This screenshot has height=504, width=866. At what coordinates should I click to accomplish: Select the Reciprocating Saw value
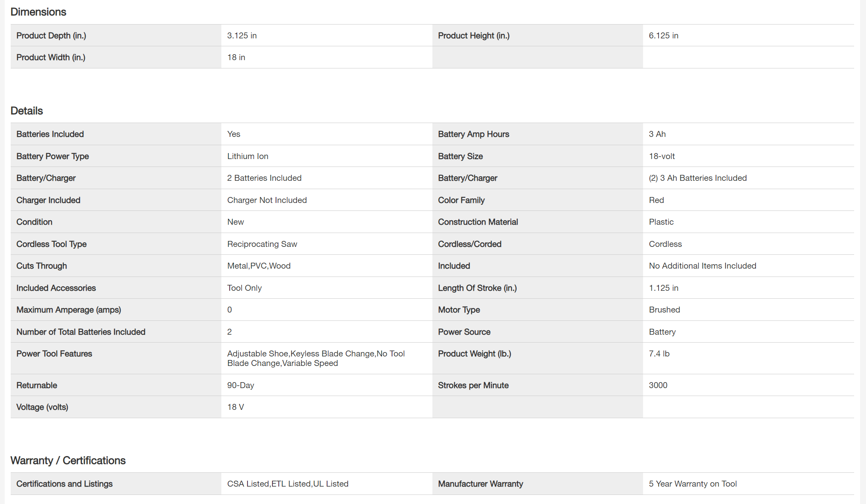point(262,244)
